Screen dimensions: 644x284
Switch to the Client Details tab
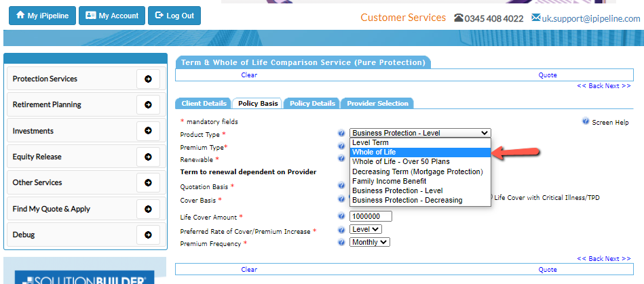coord(204,104)
